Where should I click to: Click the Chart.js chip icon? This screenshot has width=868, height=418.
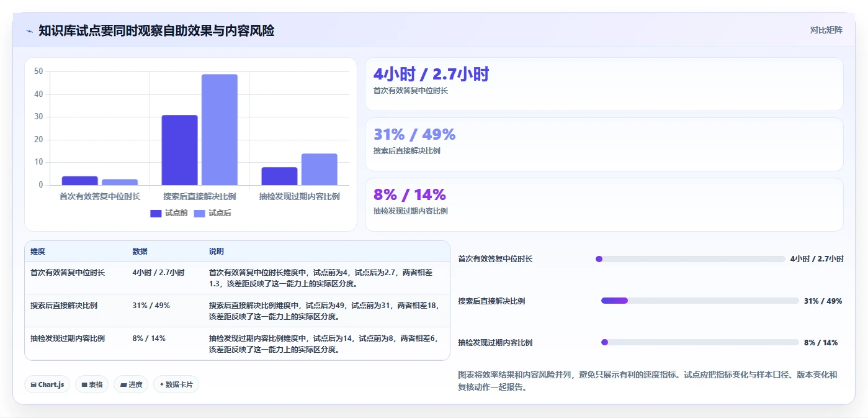tap(34, 384)
